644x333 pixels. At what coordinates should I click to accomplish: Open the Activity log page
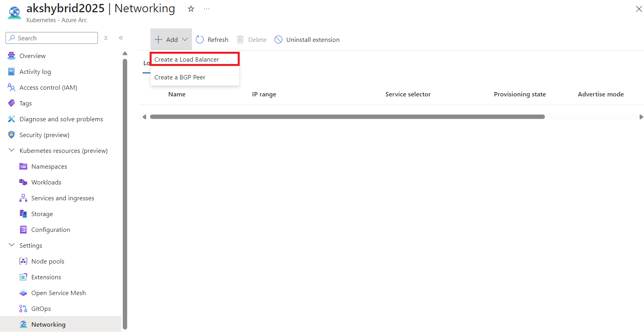(35, 71)
